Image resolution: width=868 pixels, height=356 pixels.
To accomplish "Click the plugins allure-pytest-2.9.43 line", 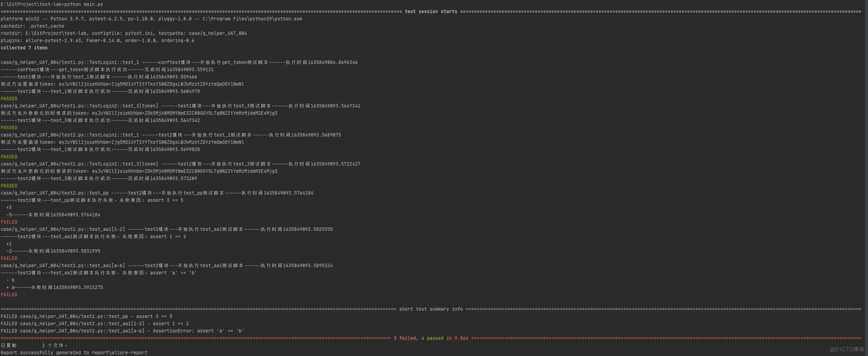I will (x=98, y=40).
